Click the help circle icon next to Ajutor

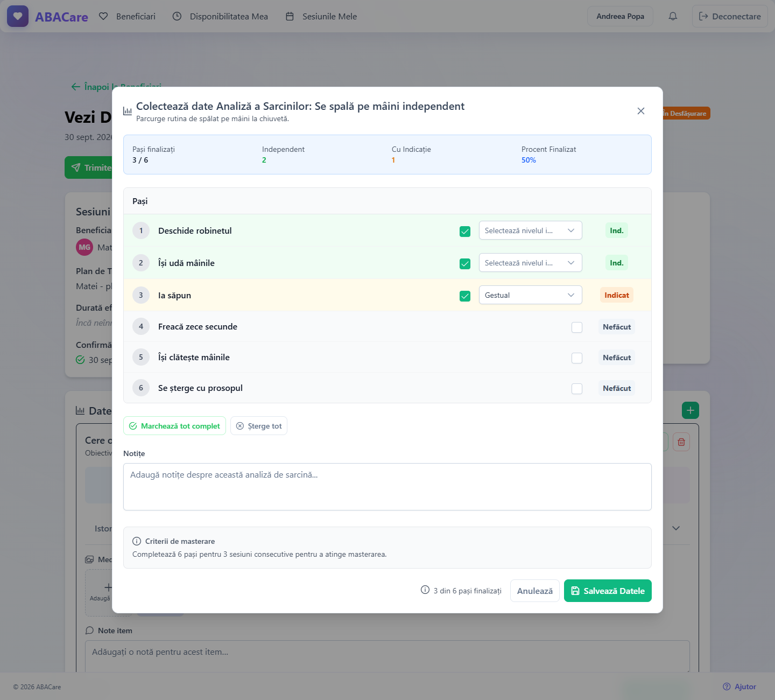(x=727, y=687)
